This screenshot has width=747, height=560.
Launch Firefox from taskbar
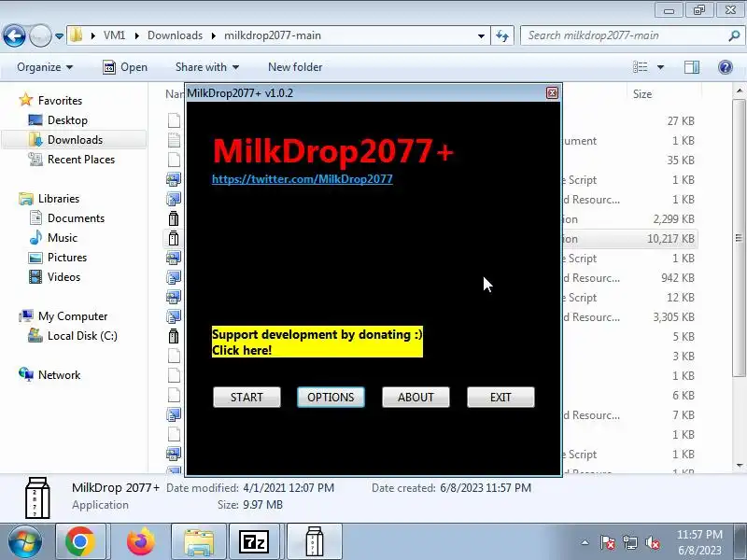point(140,542)
